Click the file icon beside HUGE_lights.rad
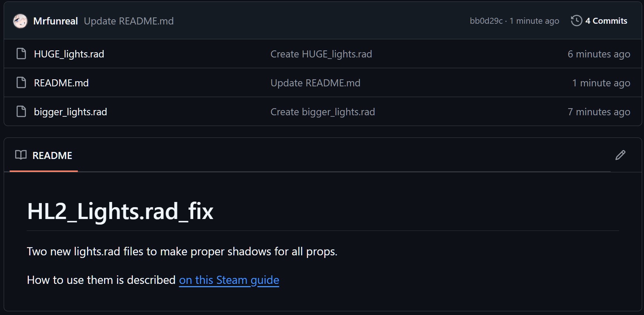The width and height of the screenshot is (644, 315). click(x=21, y=54)
